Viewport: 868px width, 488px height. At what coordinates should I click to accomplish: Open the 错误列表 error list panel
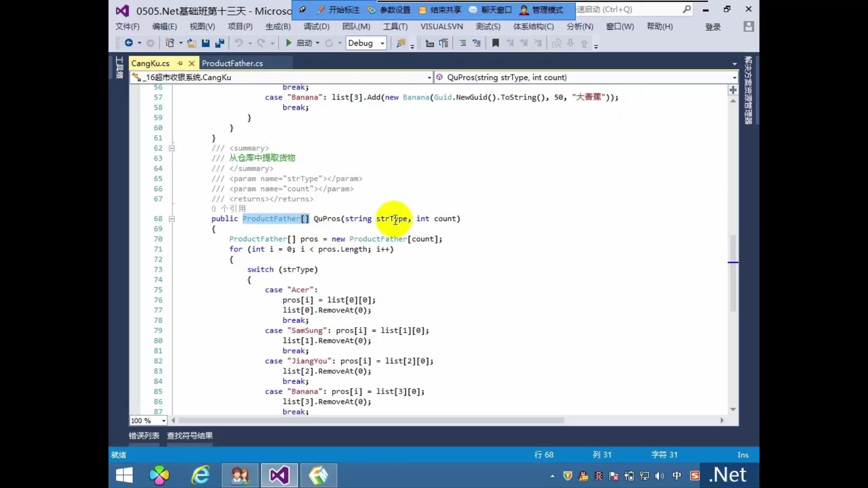144,436
